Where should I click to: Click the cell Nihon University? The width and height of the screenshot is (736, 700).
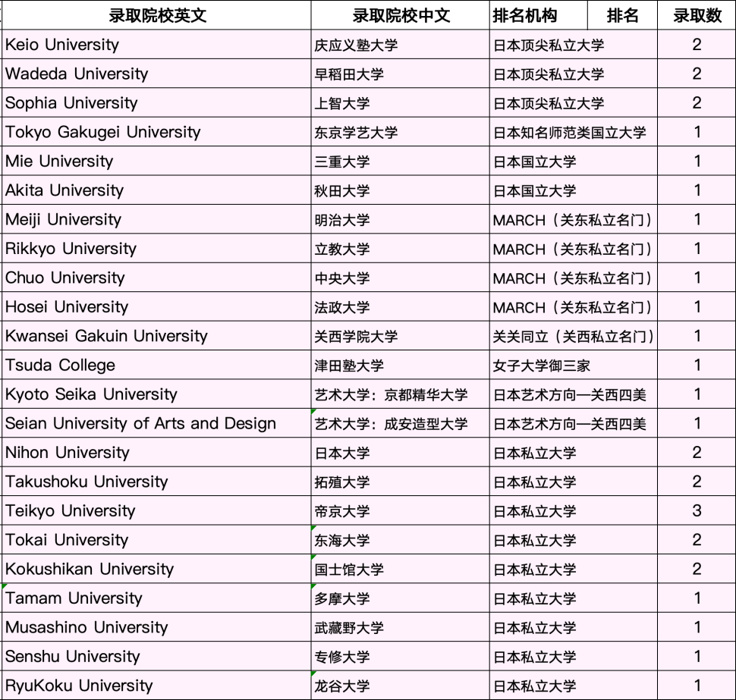(x=156, y=452)
